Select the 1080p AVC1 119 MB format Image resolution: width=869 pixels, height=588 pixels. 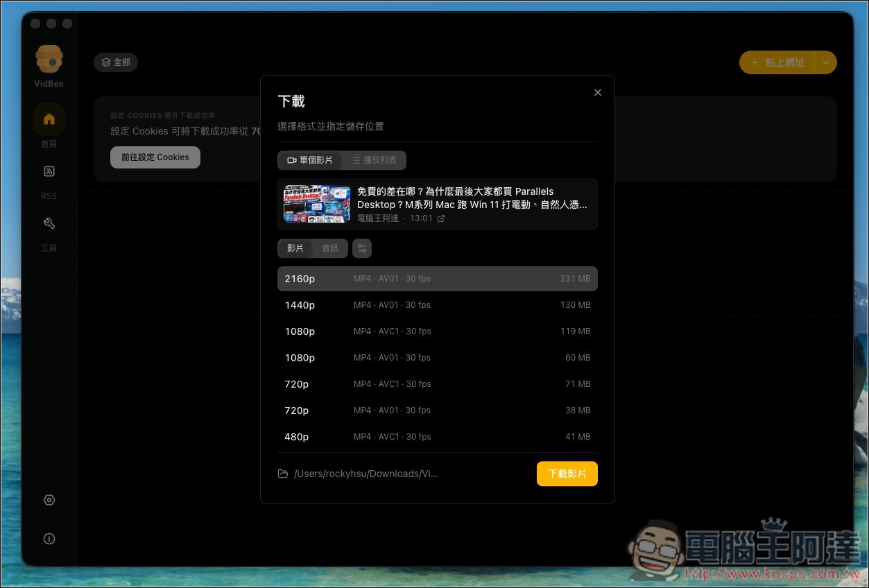pyautogui.click(x=438, y=331)
